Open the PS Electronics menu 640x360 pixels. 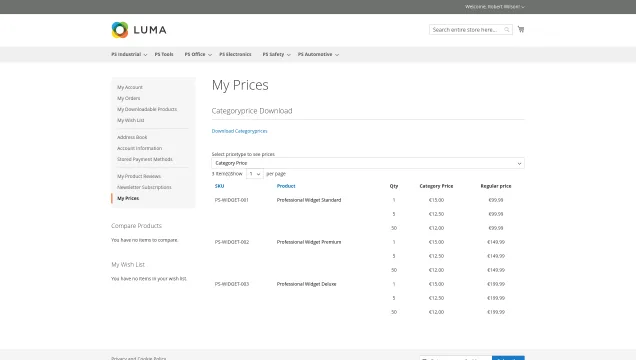pyautogui.click(x=235, y=54)
